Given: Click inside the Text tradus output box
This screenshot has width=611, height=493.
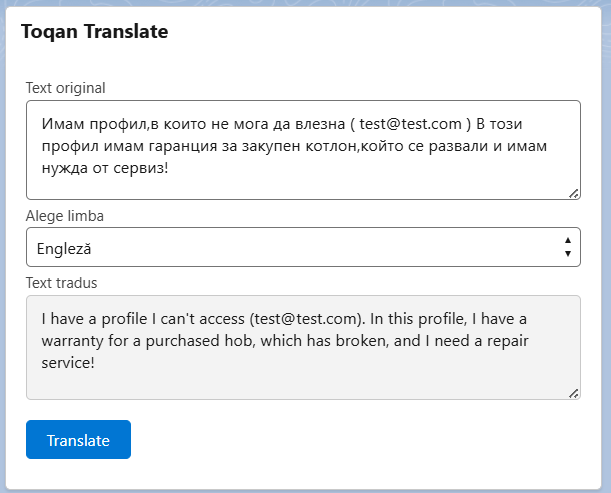Looking at the screenshot, I should 303,375.
